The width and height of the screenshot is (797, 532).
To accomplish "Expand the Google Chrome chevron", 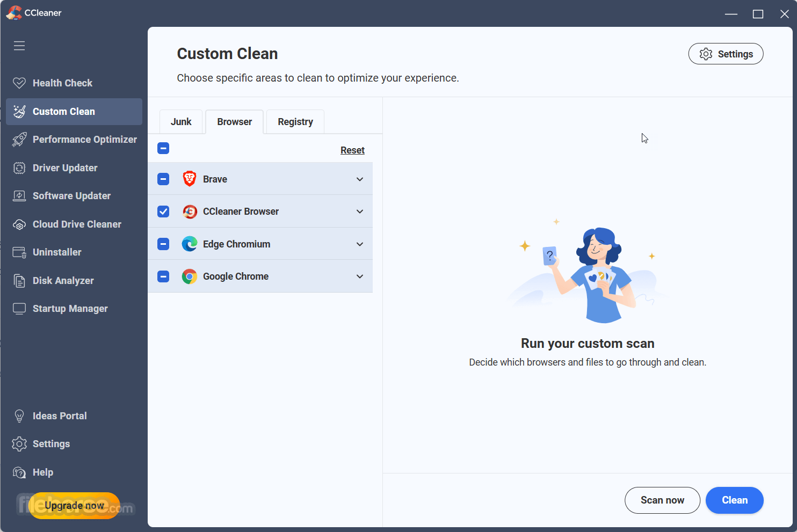I will point(360,276).
